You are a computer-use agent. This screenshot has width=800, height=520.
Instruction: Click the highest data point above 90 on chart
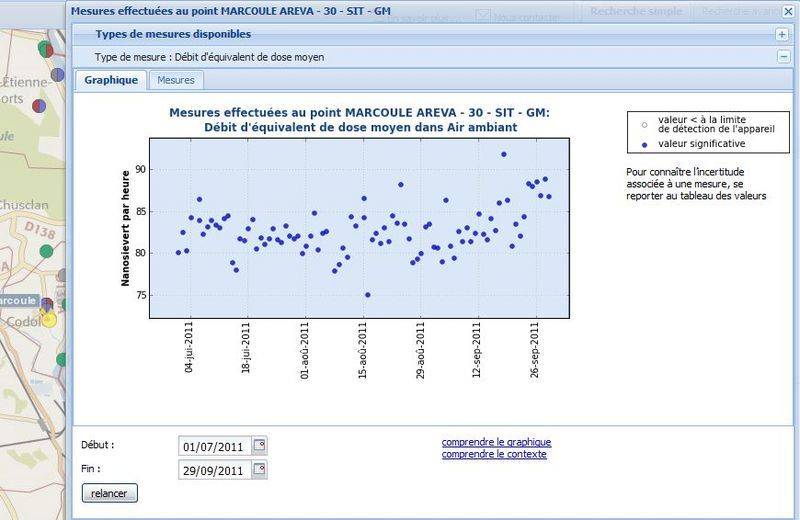(x=504, y=154)
